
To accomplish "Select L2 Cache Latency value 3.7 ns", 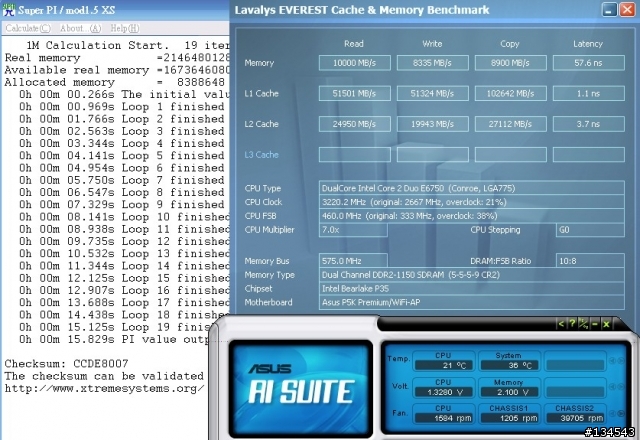I will pyautogui.click(x=588, y=124).
